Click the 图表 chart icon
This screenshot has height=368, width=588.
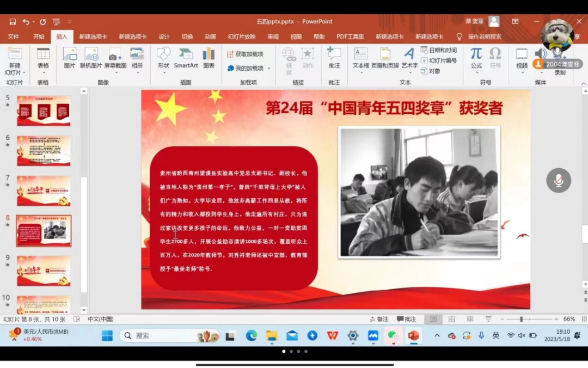pos(209,58)
